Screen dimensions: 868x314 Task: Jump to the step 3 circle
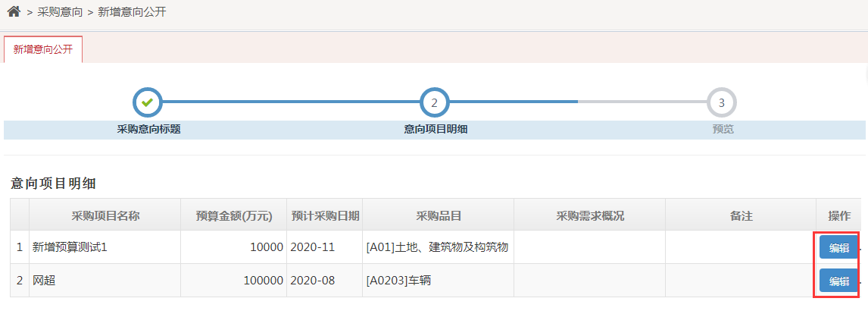[x=721, y=102]
